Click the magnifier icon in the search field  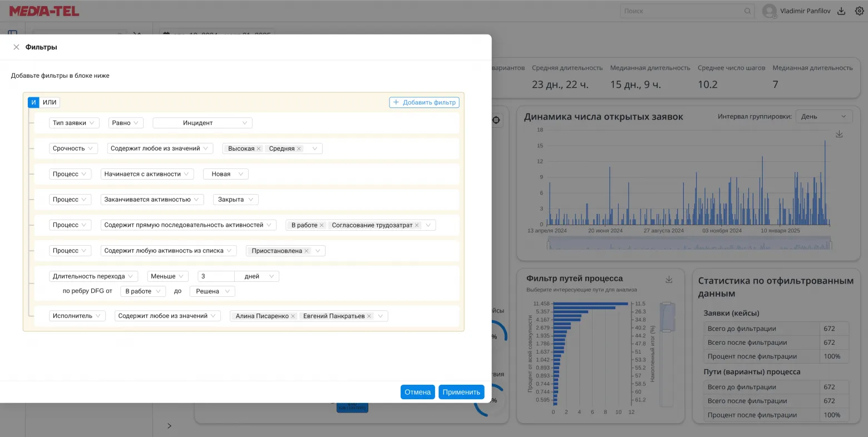[747, 11]
